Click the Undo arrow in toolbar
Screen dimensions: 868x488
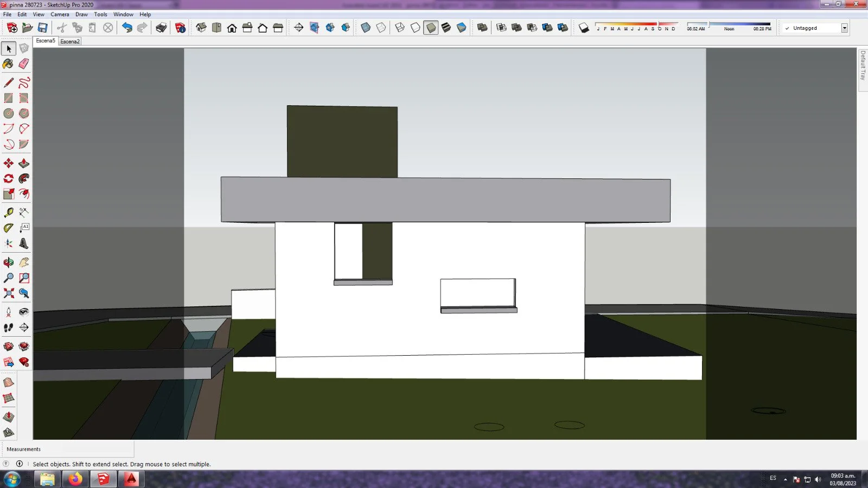127,28
